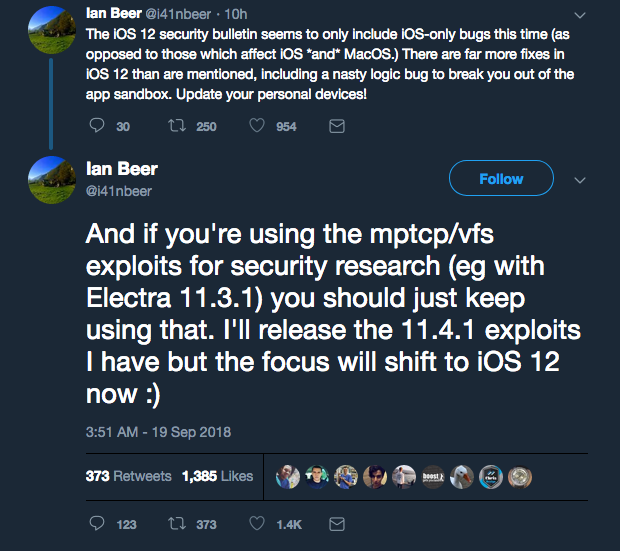The image size is (620, 551).
Task: Like the main tweet showing 1.4K
Action: pos(257,524)
